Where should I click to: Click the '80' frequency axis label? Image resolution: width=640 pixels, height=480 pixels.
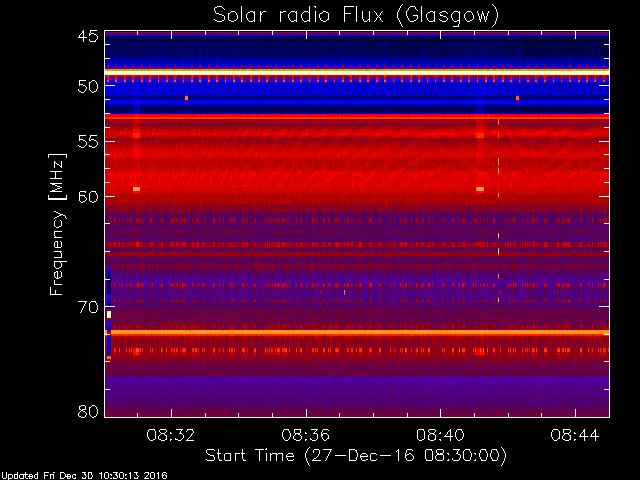tap(88, 411)
